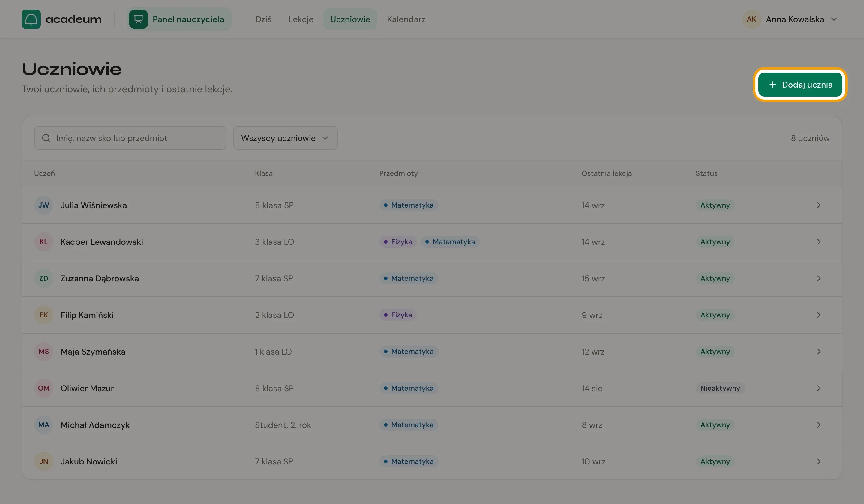Expand the Anna Kowalska account menu
This screenshot has width=864, height=504.
pyautogui.click(x=834, y=19)
